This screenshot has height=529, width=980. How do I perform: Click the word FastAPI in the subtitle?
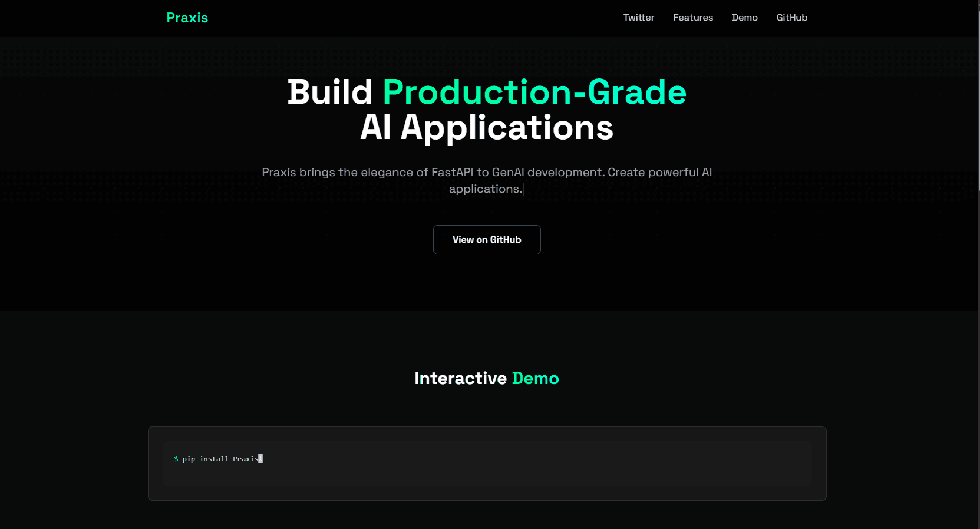point(452,172)
